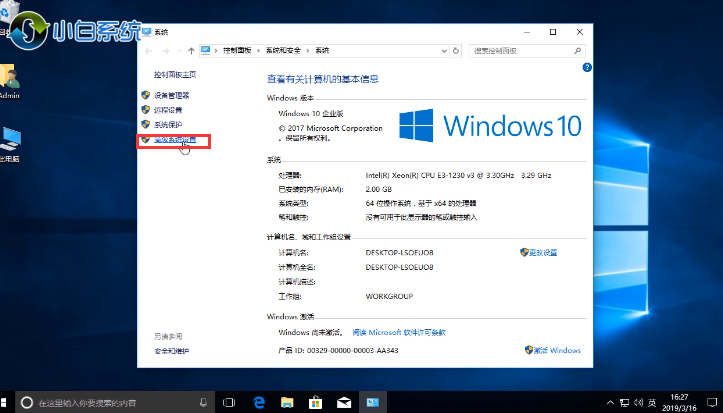Go up one level with up arrow
Image resolution: width=723 pixels, height=413 pixels.
click(x=191, y=51)
